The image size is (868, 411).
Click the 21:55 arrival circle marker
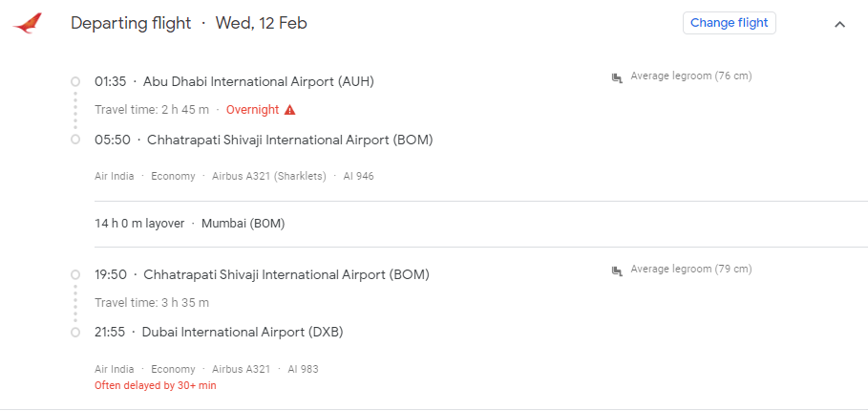75,333
